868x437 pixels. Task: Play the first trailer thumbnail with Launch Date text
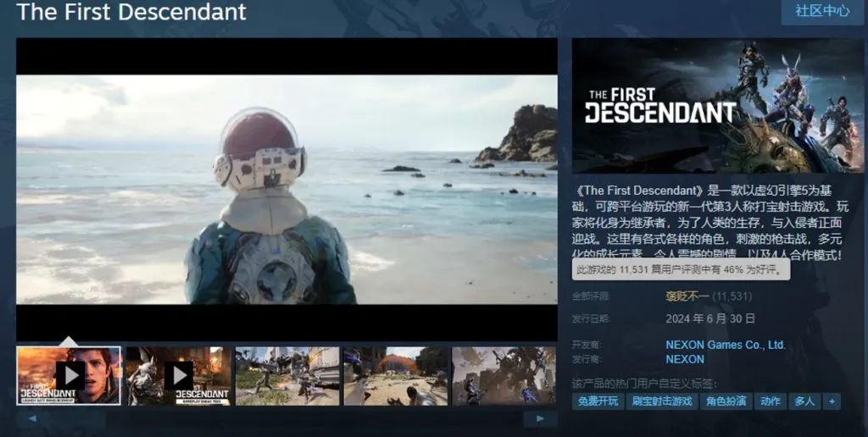pyautogui.click(x=69, y=375)
